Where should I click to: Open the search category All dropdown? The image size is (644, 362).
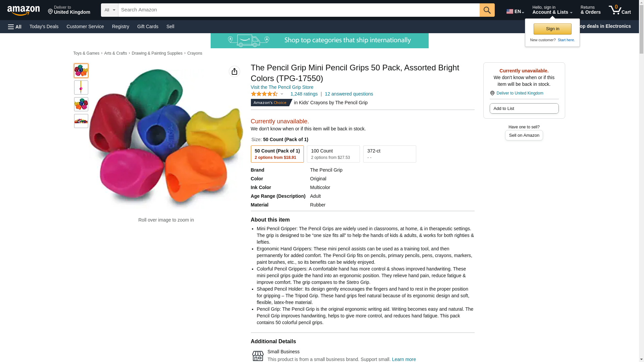click(110, 10)
